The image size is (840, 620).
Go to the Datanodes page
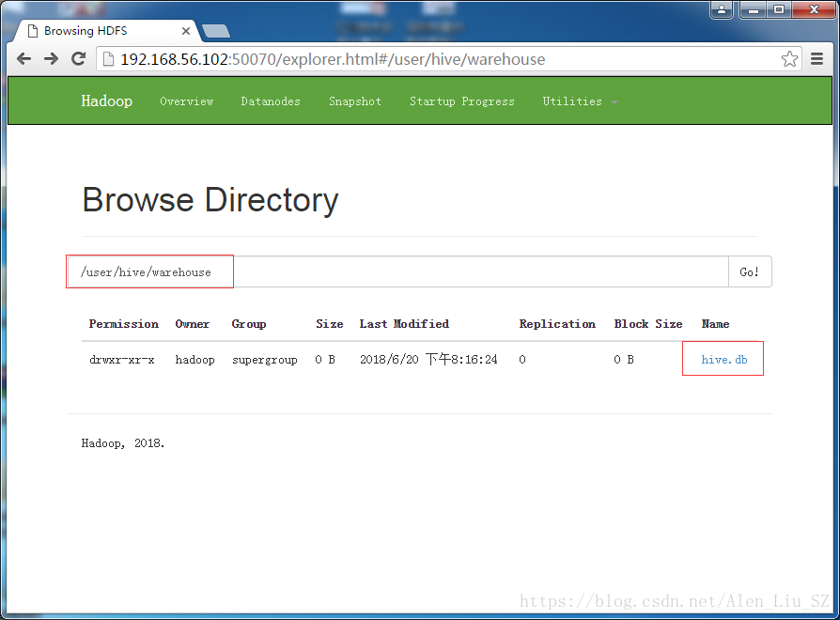(271, 101)
